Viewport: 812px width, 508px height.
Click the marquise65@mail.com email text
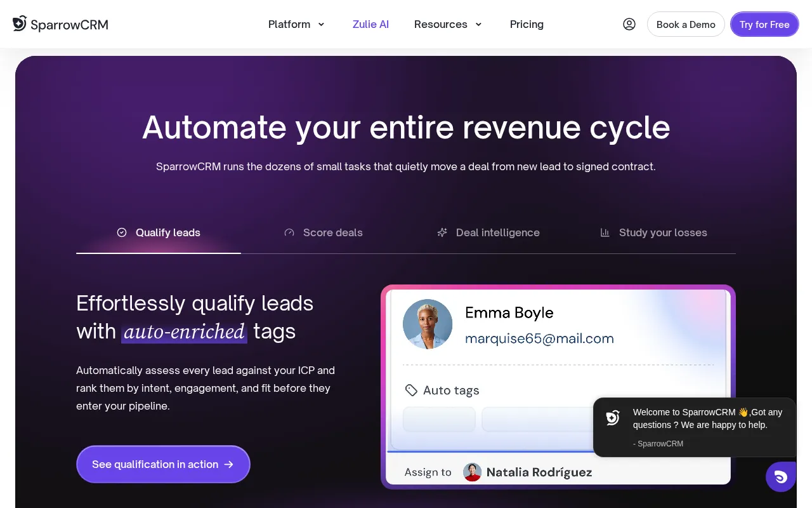pos(539,338)
